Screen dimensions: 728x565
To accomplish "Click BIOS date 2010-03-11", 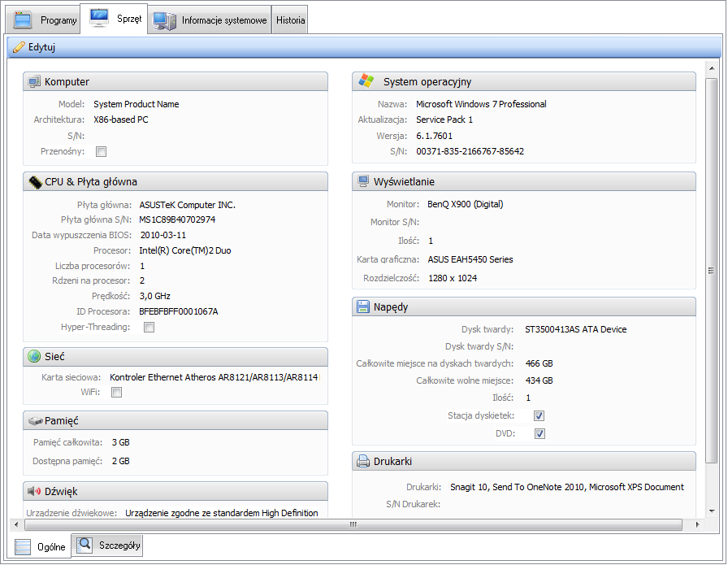I will (163, 235).
